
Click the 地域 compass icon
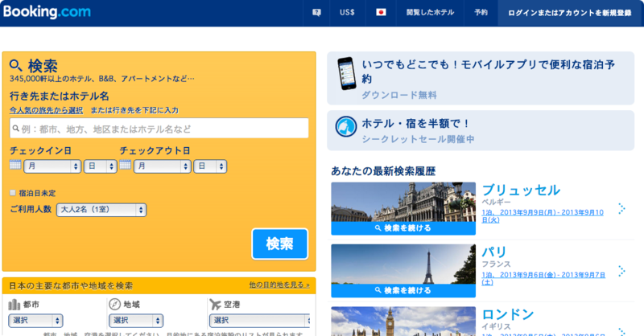[114, 305]
